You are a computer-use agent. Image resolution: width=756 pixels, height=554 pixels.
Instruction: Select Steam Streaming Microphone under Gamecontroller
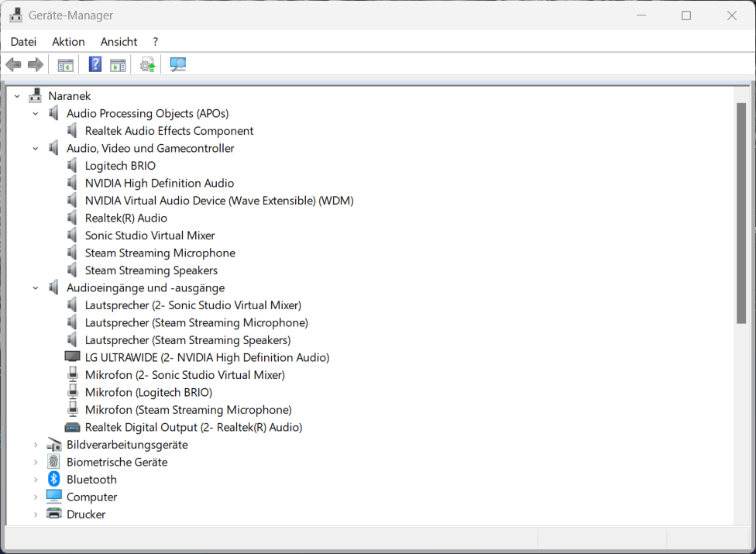160,253
